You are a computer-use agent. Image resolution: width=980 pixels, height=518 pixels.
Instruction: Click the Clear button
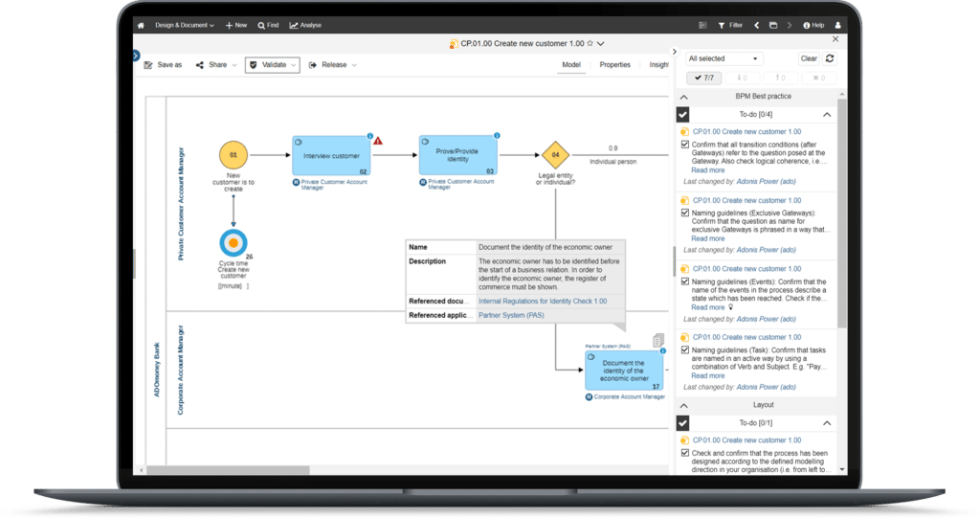pos(809,58)
